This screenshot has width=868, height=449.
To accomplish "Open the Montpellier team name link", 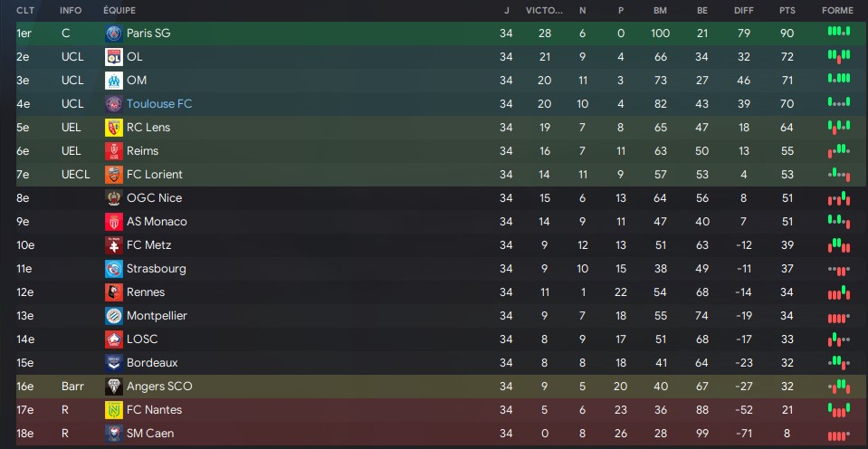I will pos(157,316).
